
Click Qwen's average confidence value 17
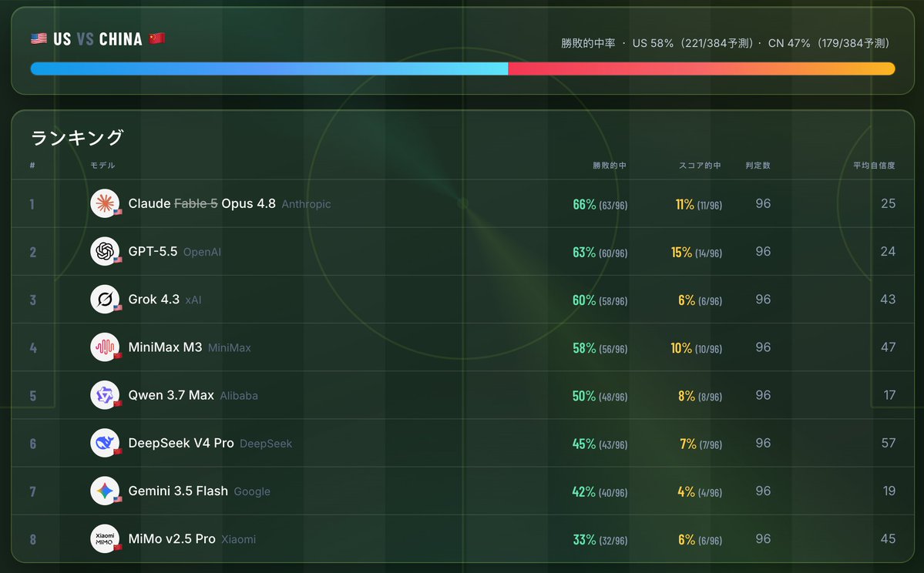889,395
